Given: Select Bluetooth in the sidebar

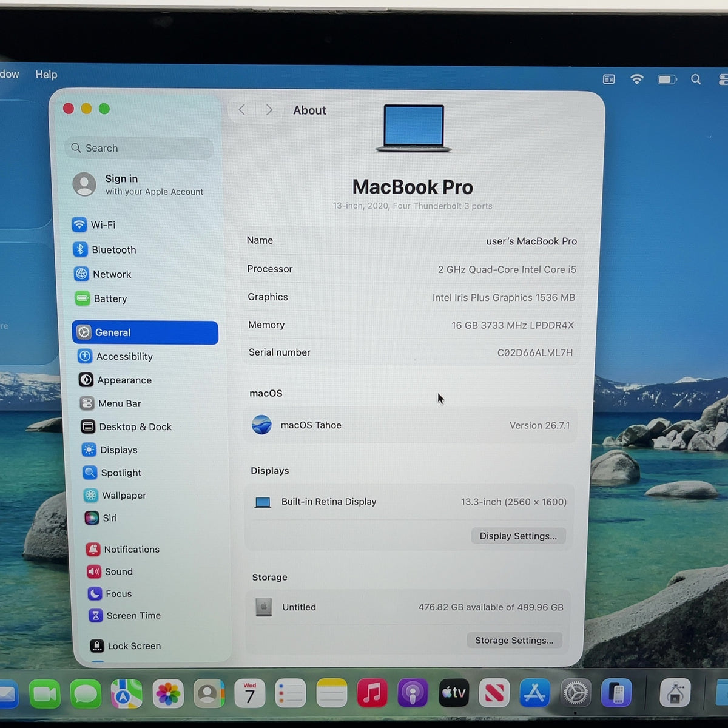Looking at the screenshot, I should pyautogui.click(x=104, y=249).
